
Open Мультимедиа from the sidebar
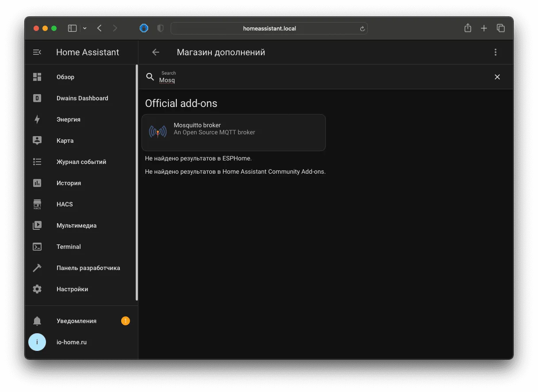click(x=80, y=225)
